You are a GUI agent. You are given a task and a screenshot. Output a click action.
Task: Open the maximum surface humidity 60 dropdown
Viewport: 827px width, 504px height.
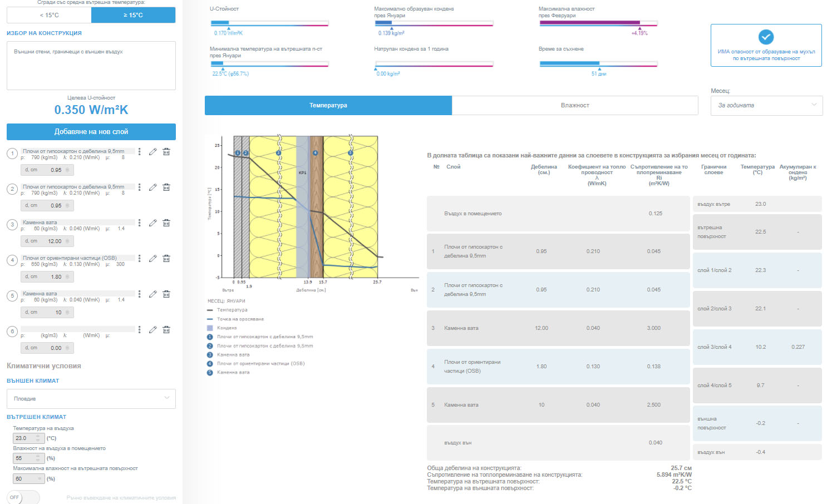pyautogui.click(x=28, y=478)
